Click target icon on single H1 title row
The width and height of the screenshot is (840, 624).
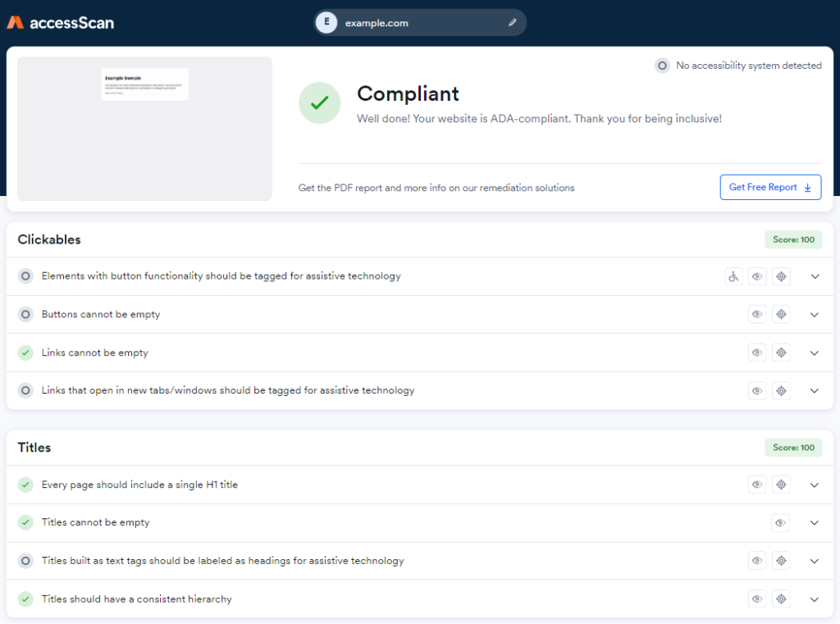click(782, 485)
